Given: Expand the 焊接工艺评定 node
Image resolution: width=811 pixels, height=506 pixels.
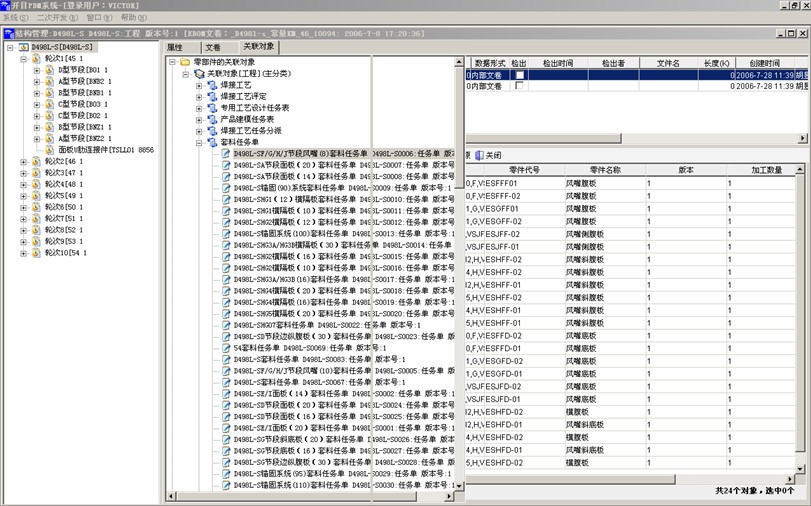Looking at the screenshot, I should (x=199, y=97).
